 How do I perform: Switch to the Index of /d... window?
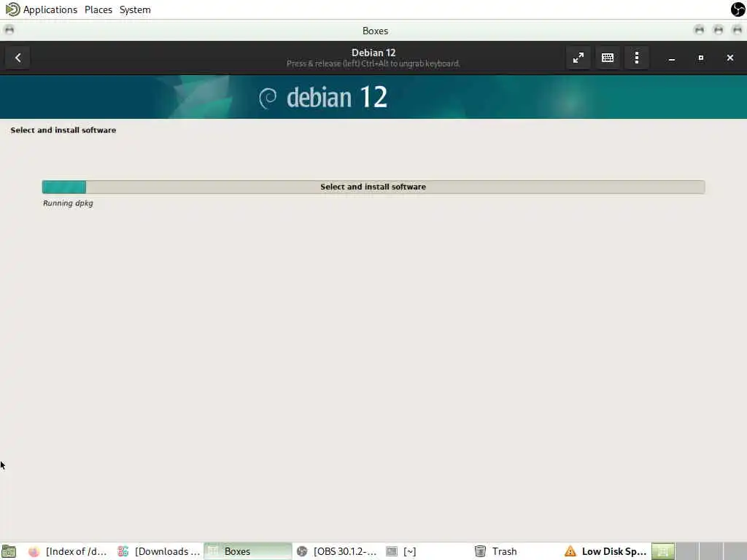[x=68, y=551]
